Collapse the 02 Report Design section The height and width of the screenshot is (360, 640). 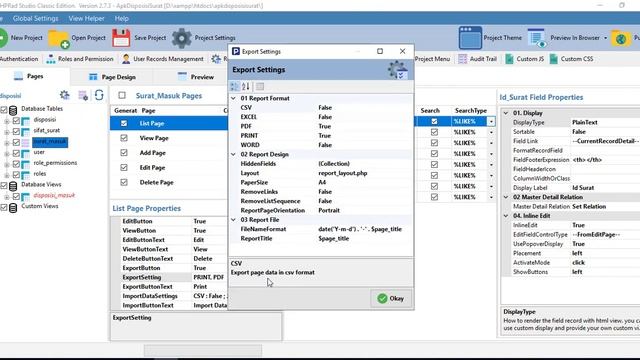tap(233, 154)
